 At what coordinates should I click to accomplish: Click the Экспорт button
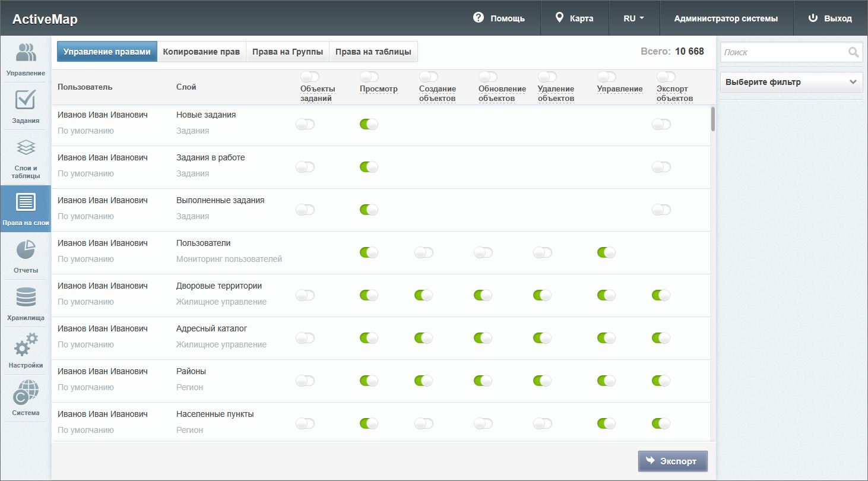click(x=672, y=461)
